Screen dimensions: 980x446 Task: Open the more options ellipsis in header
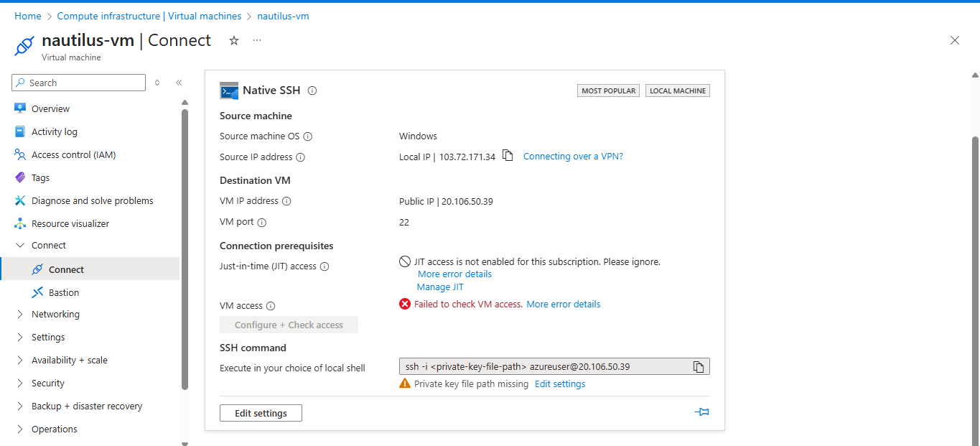[x=257, y=41]
